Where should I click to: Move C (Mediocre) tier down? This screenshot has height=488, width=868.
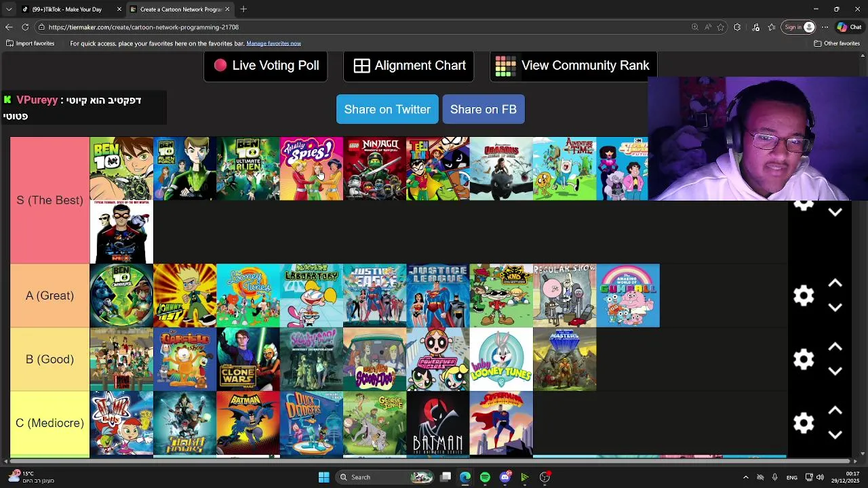835,435
